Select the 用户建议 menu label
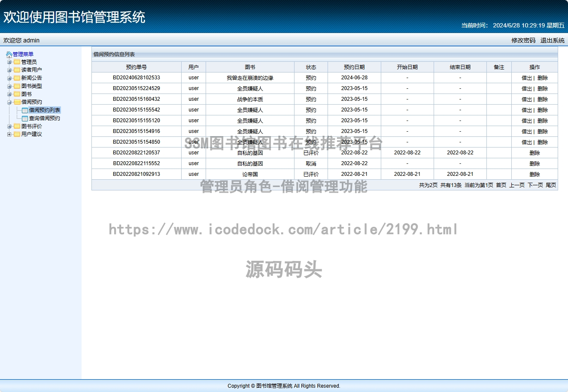The image size is (568, 392). (32, 134)
